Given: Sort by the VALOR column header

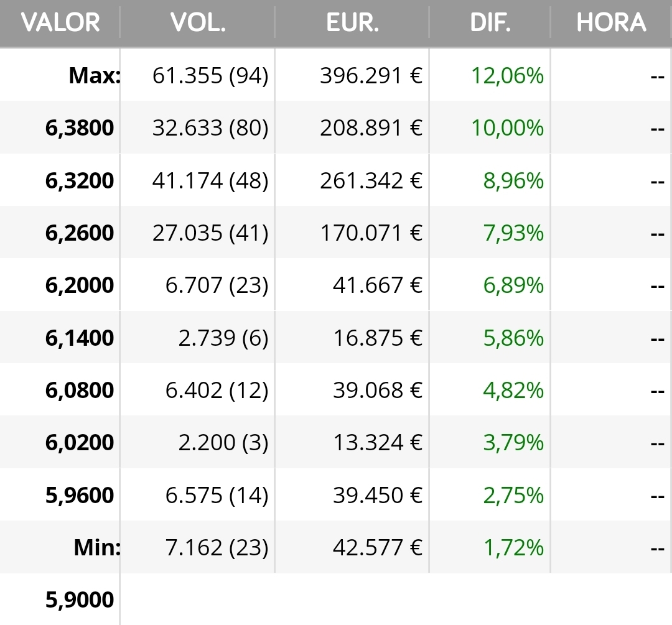Looking at the screenshot, I should coord(60,23).
